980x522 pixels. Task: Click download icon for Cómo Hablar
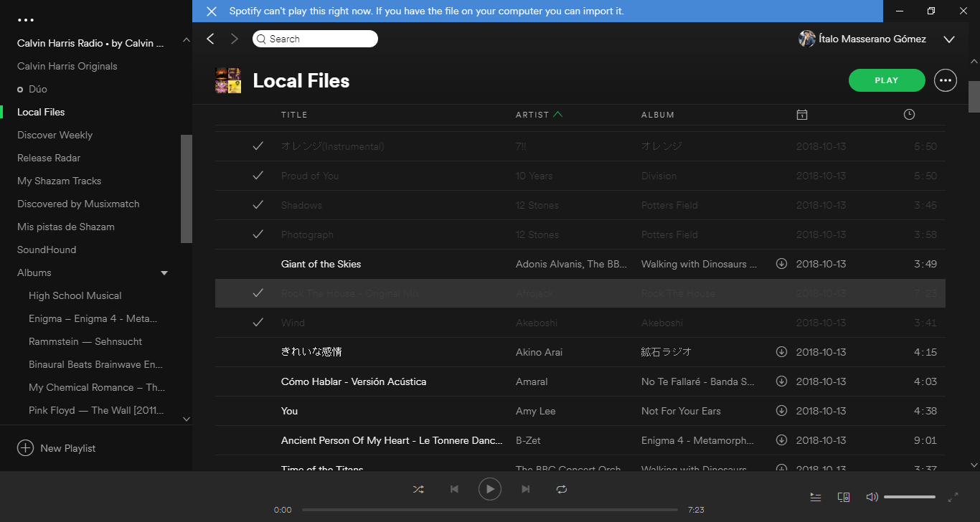pos(782,381)
